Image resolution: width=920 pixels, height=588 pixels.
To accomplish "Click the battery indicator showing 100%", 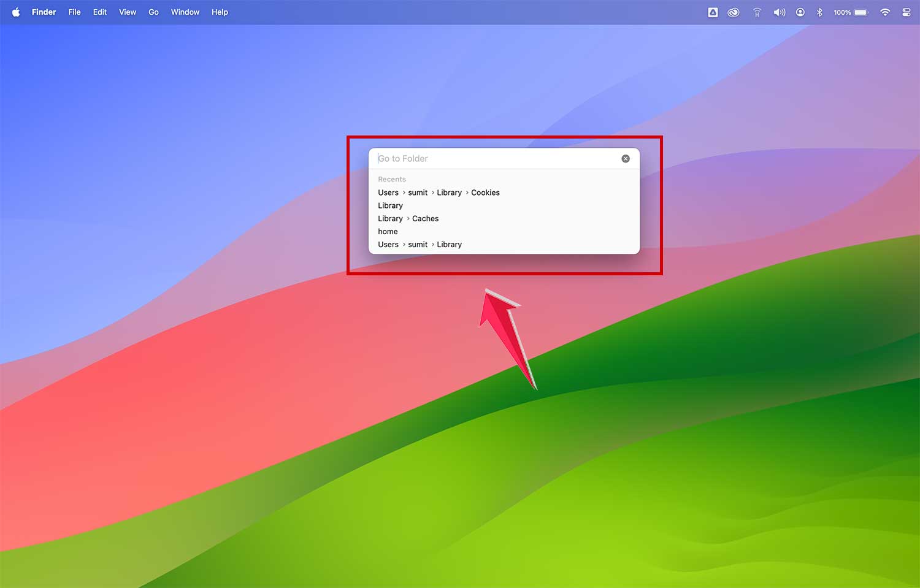I will pyautogui.click(x=851, y=12).
